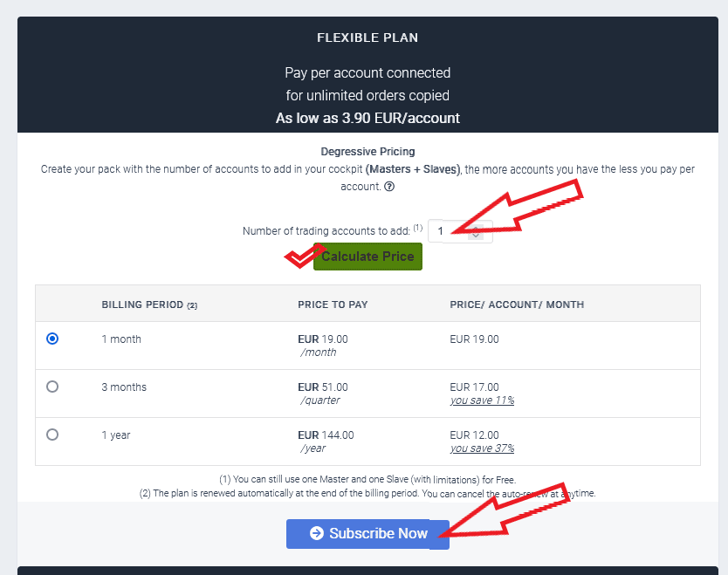Decrease the trading accounts count using the stepper
This screenshot has width=728, height=575.
tap(476, 236)
